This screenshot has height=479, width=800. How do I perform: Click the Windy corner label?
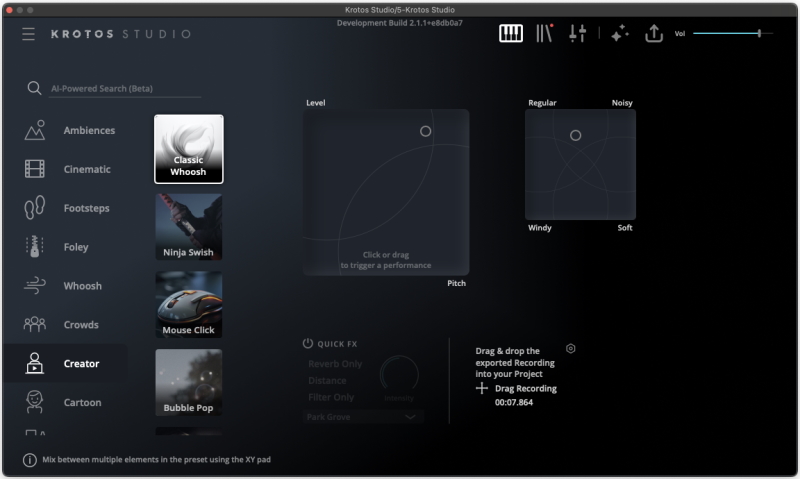[x=540, y=228]
